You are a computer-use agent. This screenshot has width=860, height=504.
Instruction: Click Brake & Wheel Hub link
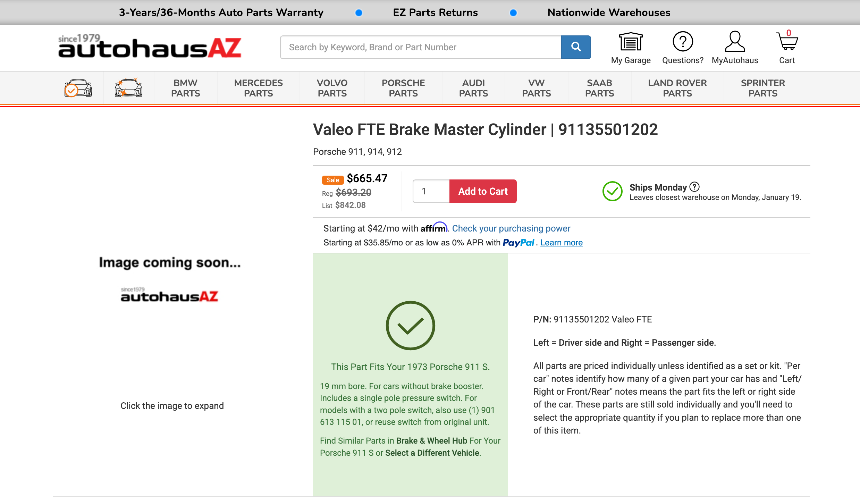pos(431,440)
